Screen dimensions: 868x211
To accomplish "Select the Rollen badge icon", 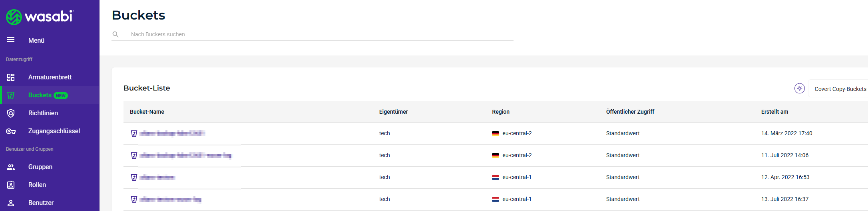I will 11,185.
